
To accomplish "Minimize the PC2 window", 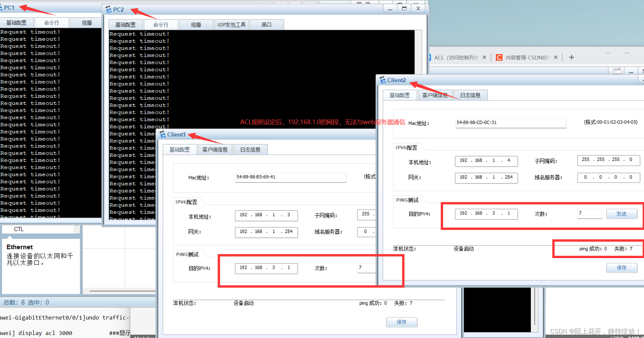I will (390, 9).
